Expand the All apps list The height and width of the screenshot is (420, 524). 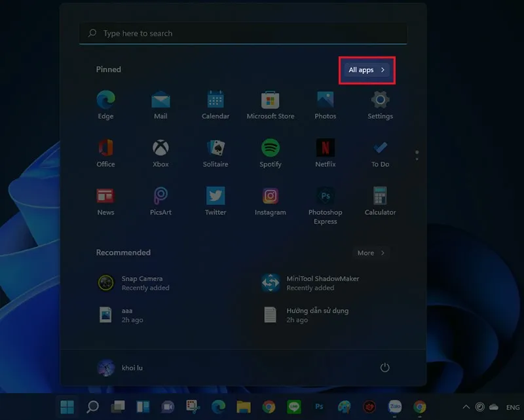coord(366,70)
